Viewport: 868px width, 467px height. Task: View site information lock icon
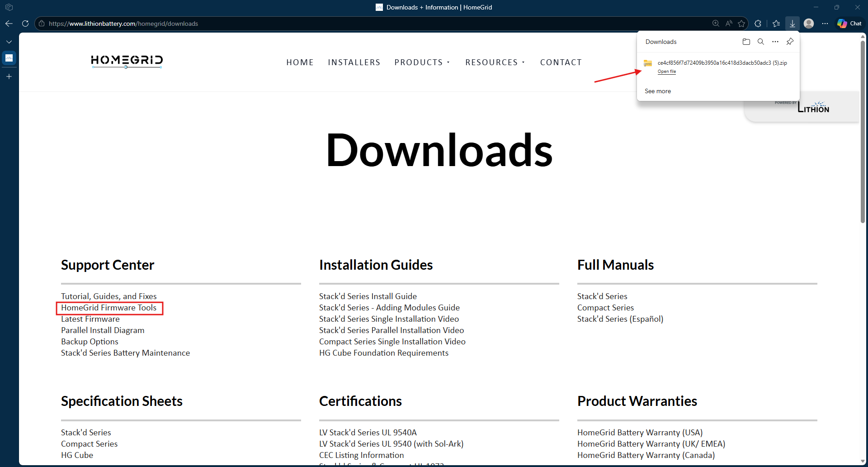click(x=42, y=24)
